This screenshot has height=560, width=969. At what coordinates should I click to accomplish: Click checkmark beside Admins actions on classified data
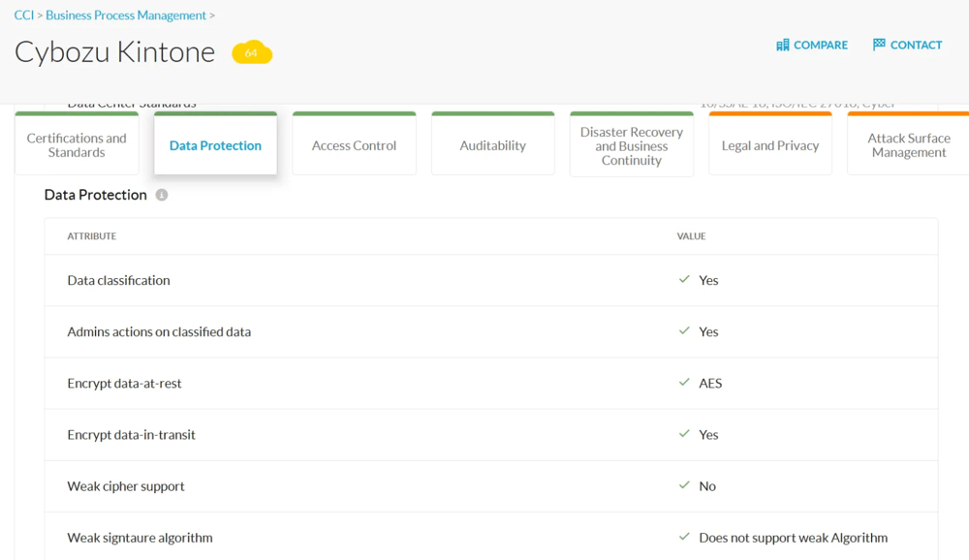[684, 330]
